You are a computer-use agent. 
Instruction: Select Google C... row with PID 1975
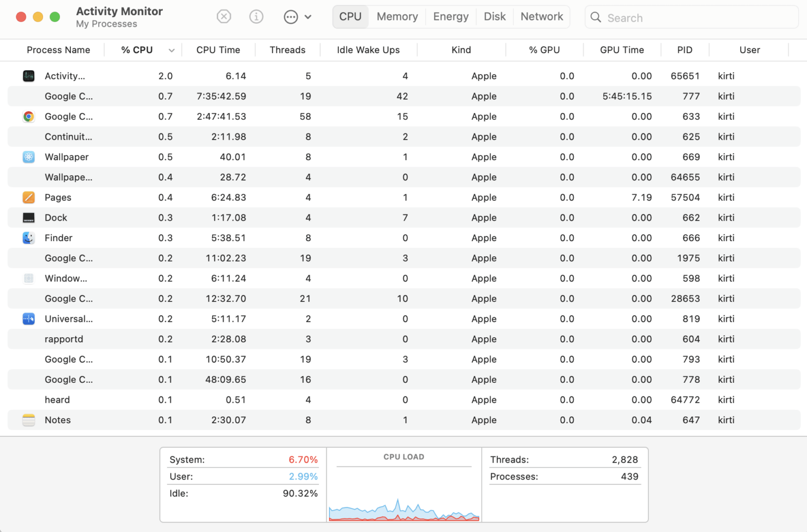pyautogui.click(x=403, y=258)
